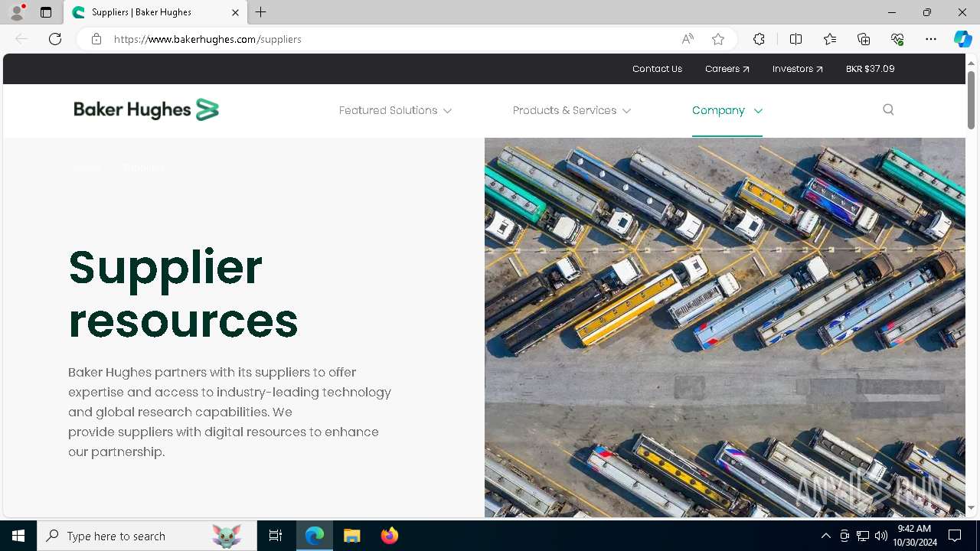
Task: Open the Careers external link
Action: point(727,69)
